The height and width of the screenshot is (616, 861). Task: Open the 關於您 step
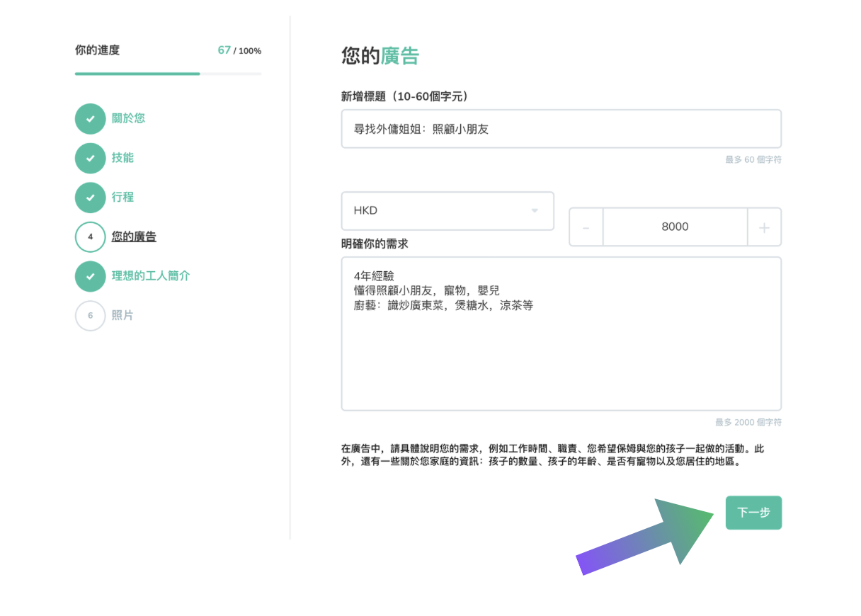(x=128, y=118)
